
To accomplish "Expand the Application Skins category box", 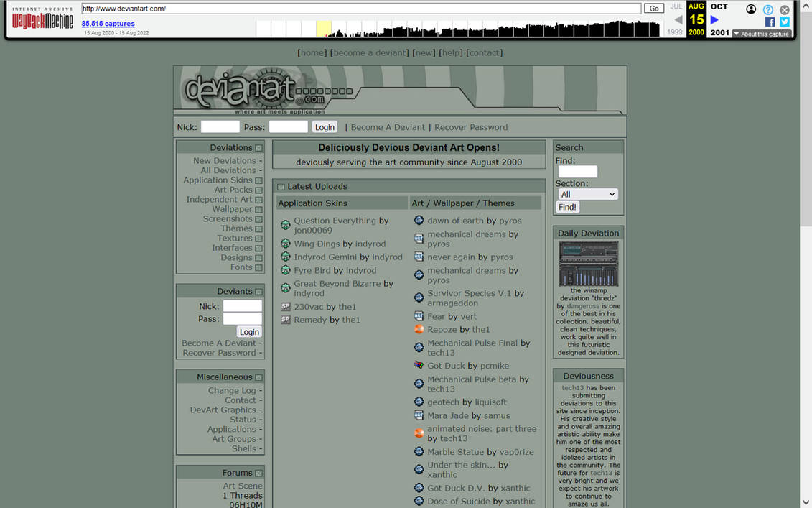I will (258, 180).
